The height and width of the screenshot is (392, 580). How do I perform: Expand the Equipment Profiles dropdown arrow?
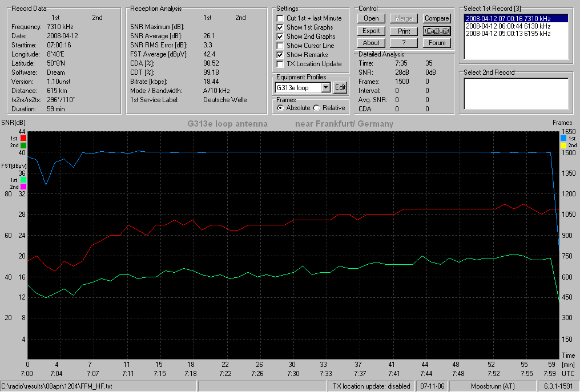[x=325, y=88]
